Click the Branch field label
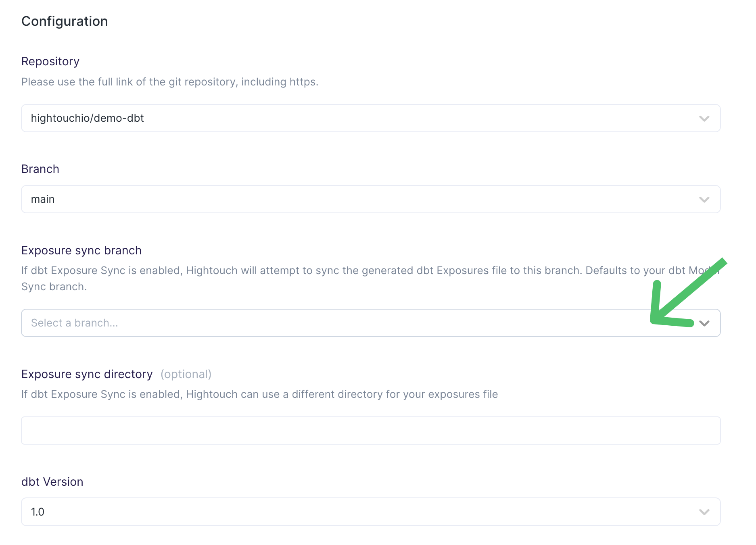 click(x=40, y=169)
